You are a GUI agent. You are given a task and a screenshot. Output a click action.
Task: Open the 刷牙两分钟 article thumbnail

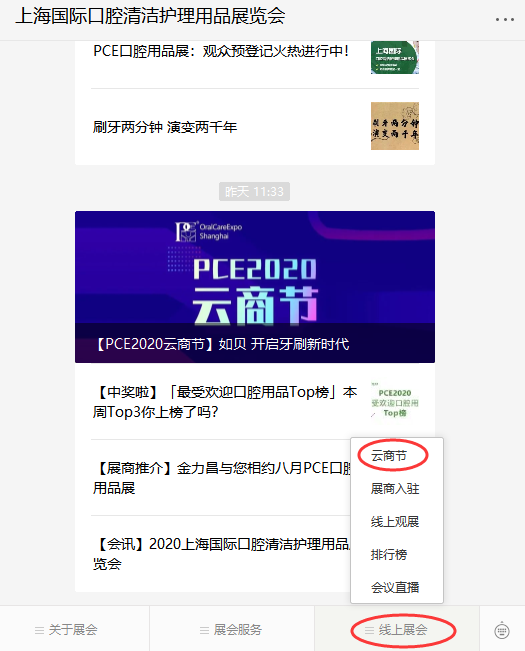395,126
